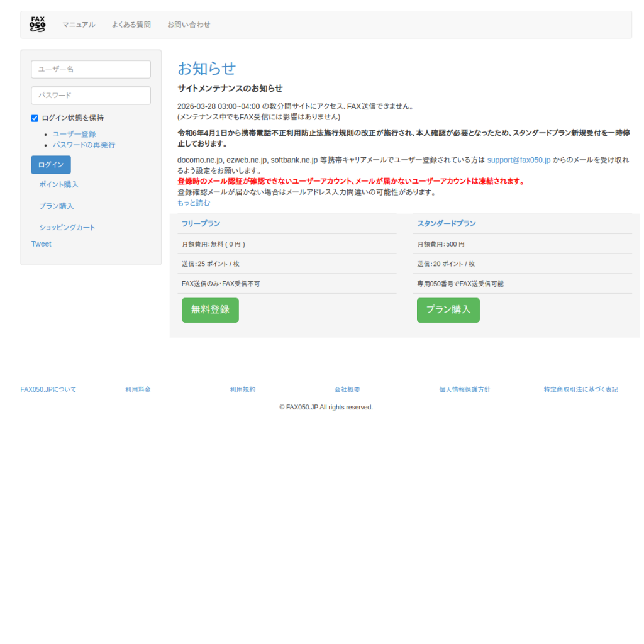Image resolution: width=644 pixels, height=644 pixels.
Task: Click the 送信:20 ポイント / 枚 row
Action: pos(523,264)
